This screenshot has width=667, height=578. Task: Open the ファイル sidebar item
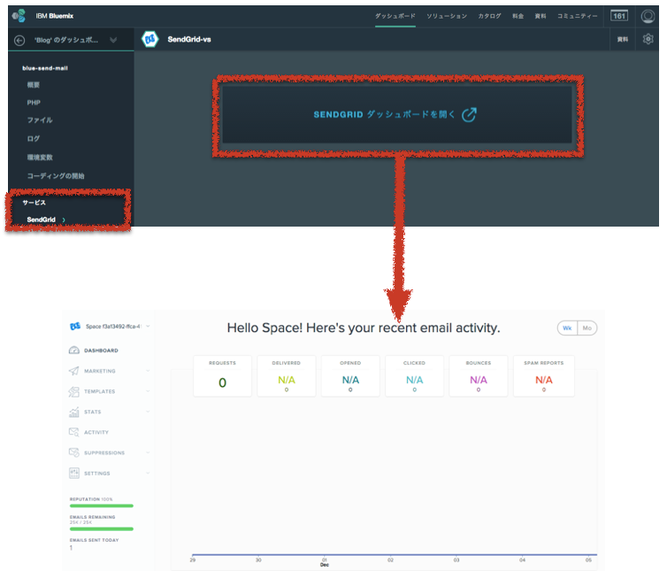[40, 120]
